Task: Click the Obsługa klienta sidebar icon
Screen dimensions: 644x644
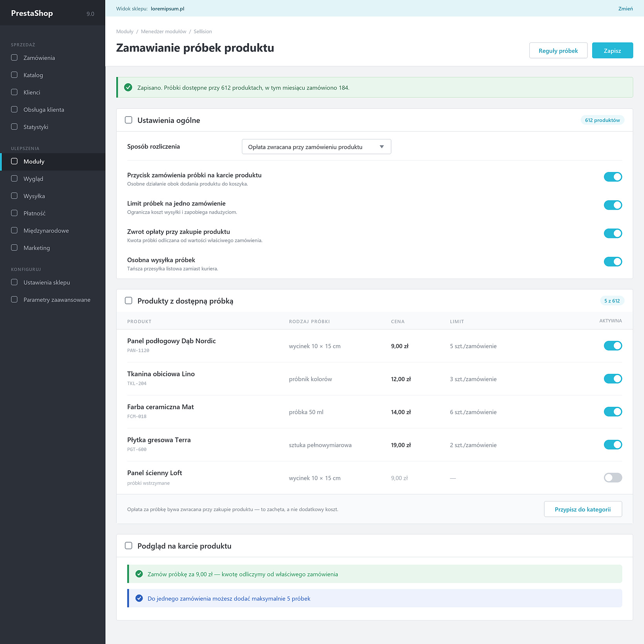Action: pyautogui.click(x=15, y=110)
